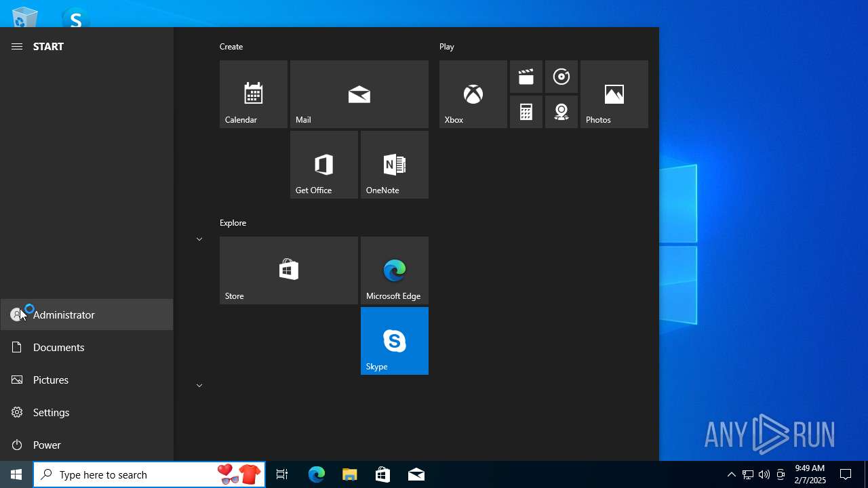Focus the Type here to search box
This screenshot has height=488, width=868.
149,474
